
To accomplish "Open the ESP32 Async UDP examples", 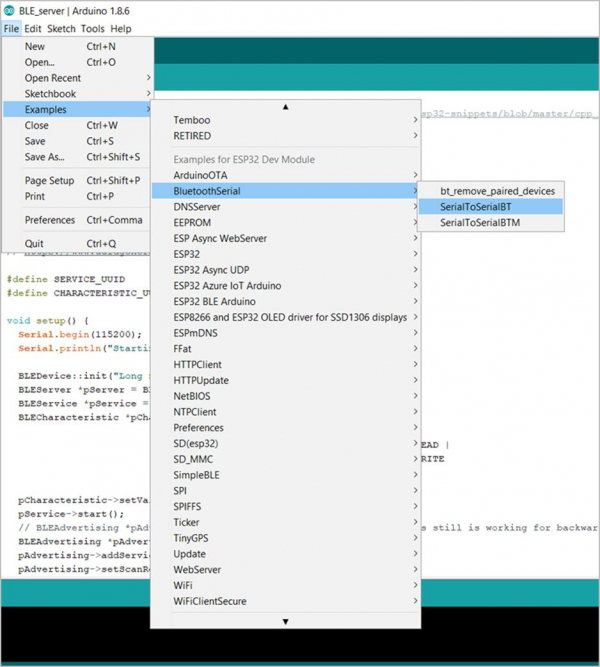I will tap(286, 270).
